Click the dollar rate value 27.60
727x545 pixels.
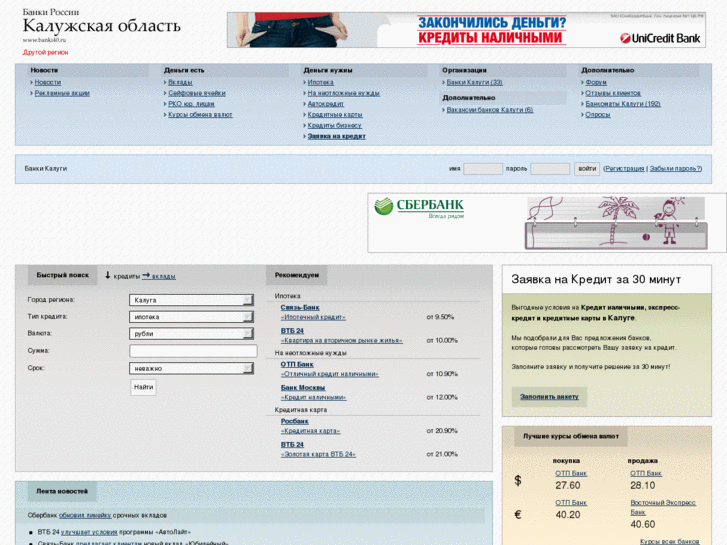568,485
